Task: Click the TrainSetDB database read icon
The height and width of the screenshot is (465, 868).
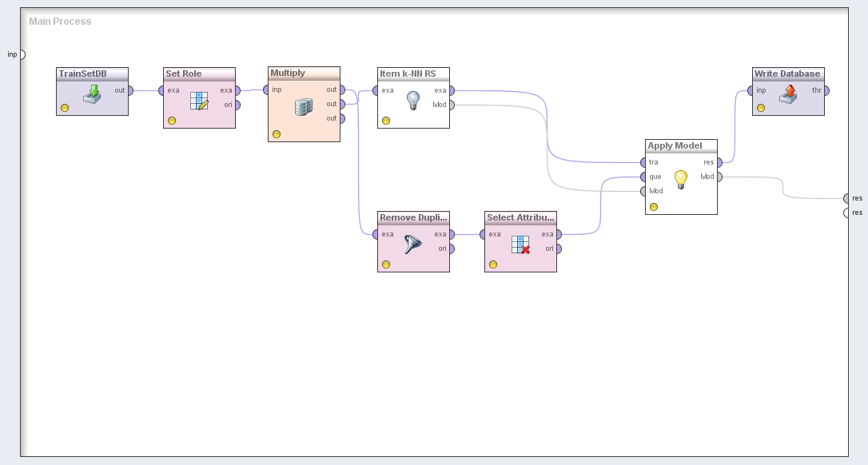Action: (x=92, y=94)
